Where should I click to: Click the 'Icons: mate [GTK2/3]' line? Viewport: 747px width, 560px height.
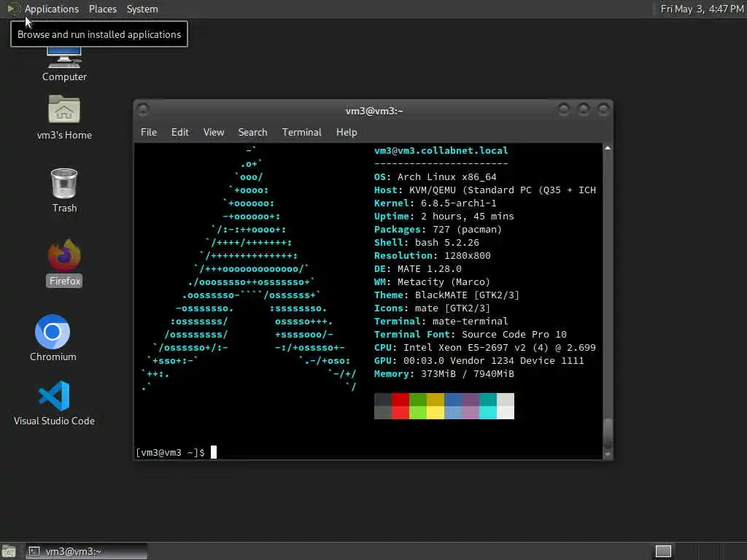point(432,308)
